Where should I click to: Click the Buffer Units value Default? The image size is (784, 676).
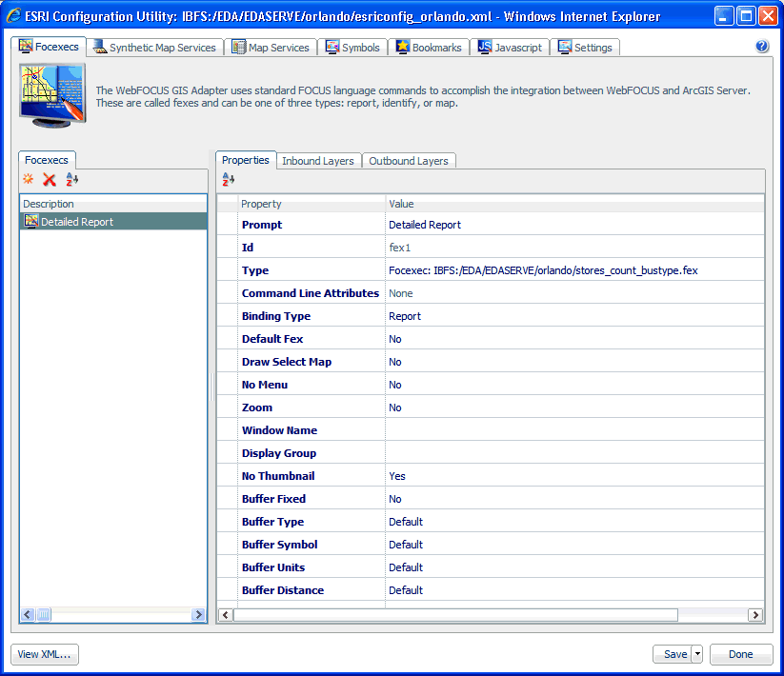(575, 567)
